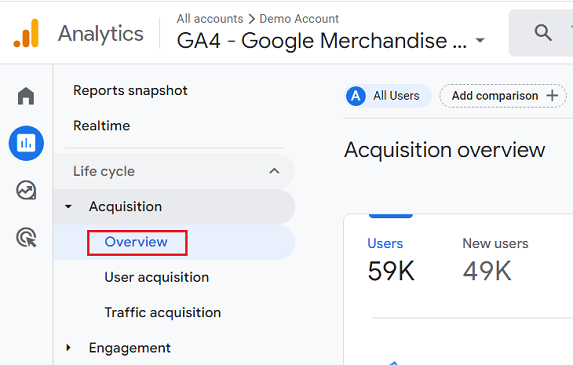
Task: Click the Analytics product title
Action: (x=100, y=34)
